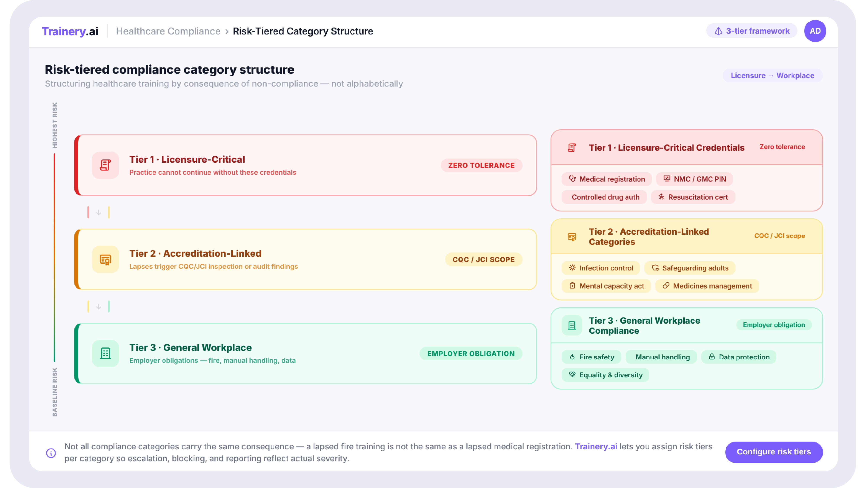
Task: Click the 3-tier framework badge
Action: 751,31
